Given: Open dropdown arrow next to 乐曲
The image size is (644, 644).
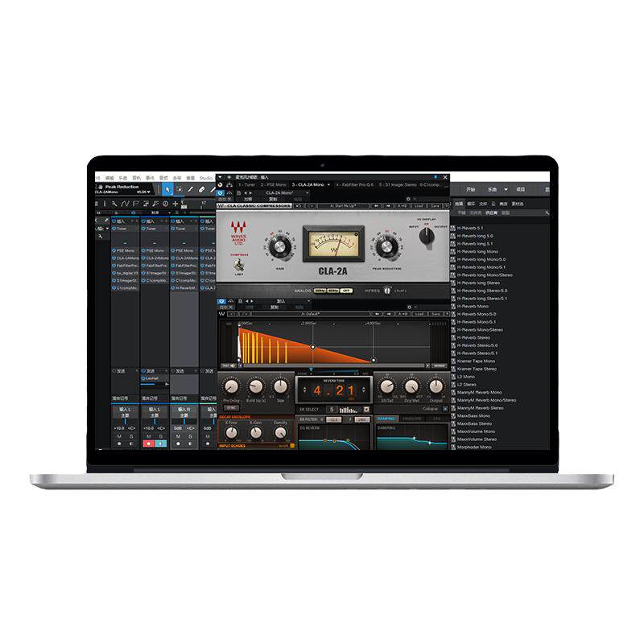Looking at the screenshot, I should (x=506, y=189).
